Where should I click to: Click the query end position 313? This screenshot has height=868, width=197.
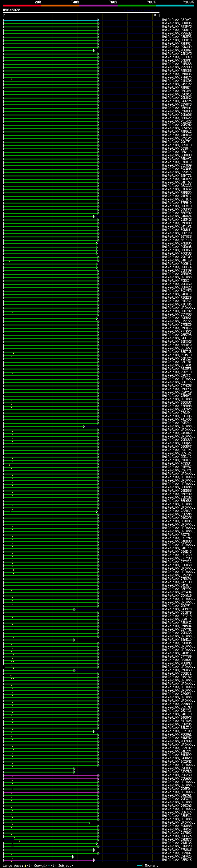pos(155,15)
